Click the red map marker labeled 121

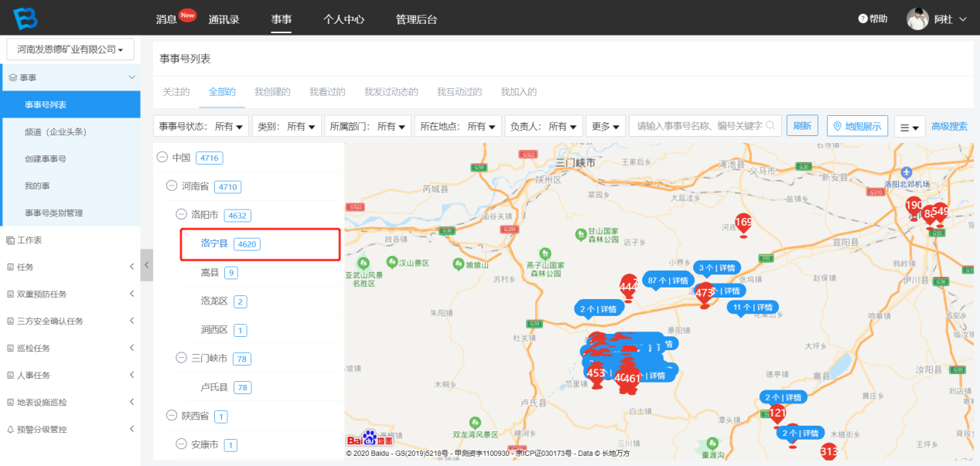777,414
